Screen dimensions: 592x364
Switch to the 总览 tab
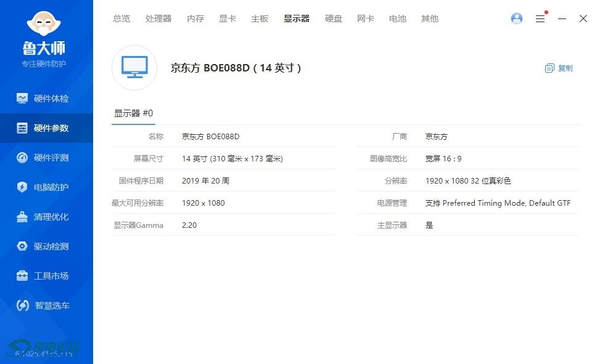pyautogui.click(x=121, y=18)
